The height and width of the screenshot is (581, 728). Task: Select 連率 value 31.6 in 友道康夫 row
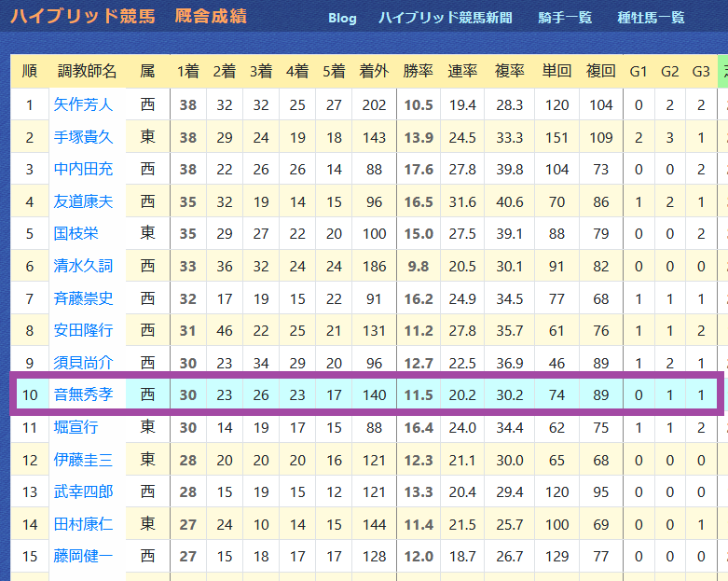pyautogui.click(x=462, y=202)
